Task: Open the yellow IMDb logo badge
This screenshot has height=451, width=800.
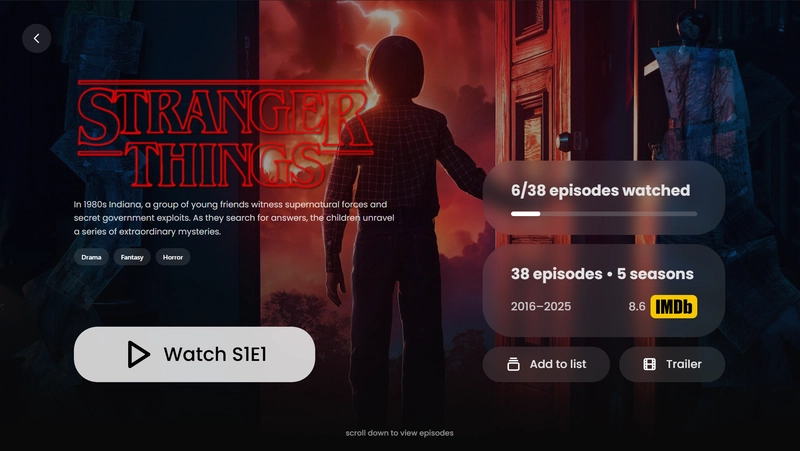Action: click(673, 307)
